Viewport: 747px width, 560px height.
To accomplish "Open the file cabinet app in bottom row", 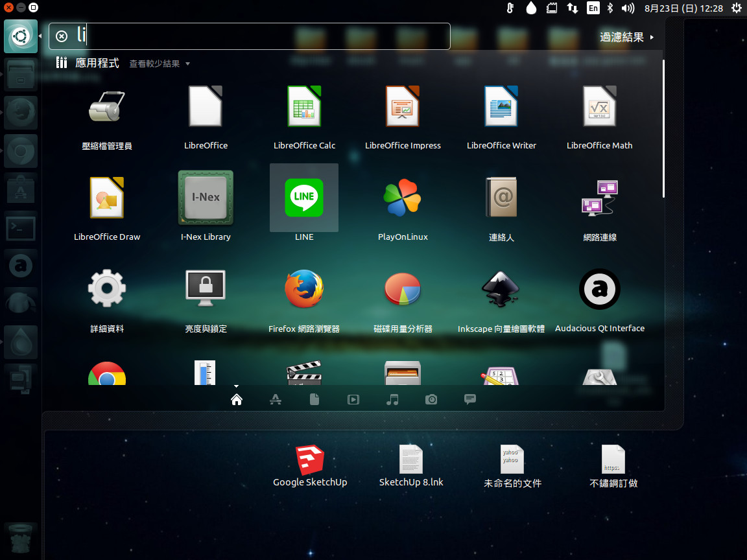I will pyautogui.click(x=403, y=373).
